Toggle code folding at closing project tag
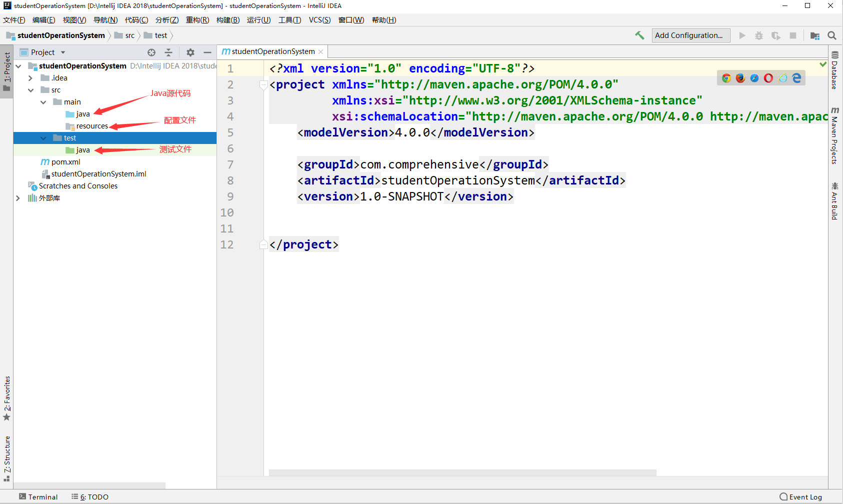Viewport: 843px width, 504px height. click(x=263, y=244)
